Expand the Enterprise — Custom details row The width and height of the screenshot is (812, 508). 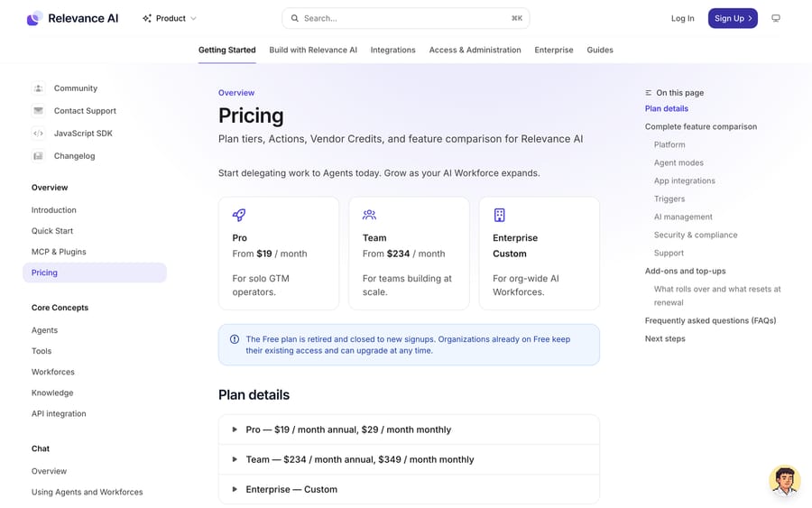pyautogui.click(x=409, y=489)
